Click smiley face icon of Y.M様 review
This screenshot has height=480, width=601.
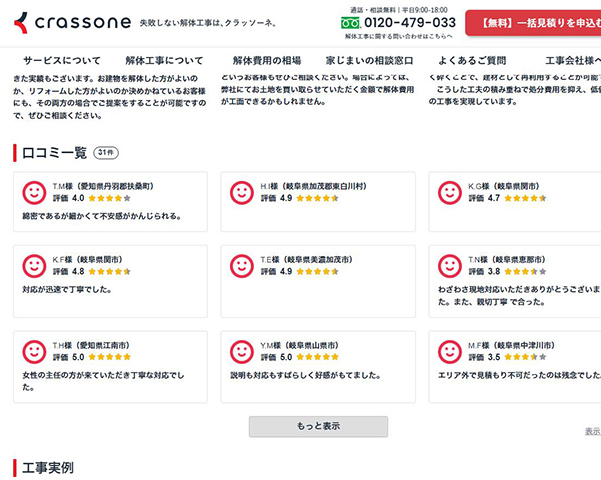[x=242, y=352]
